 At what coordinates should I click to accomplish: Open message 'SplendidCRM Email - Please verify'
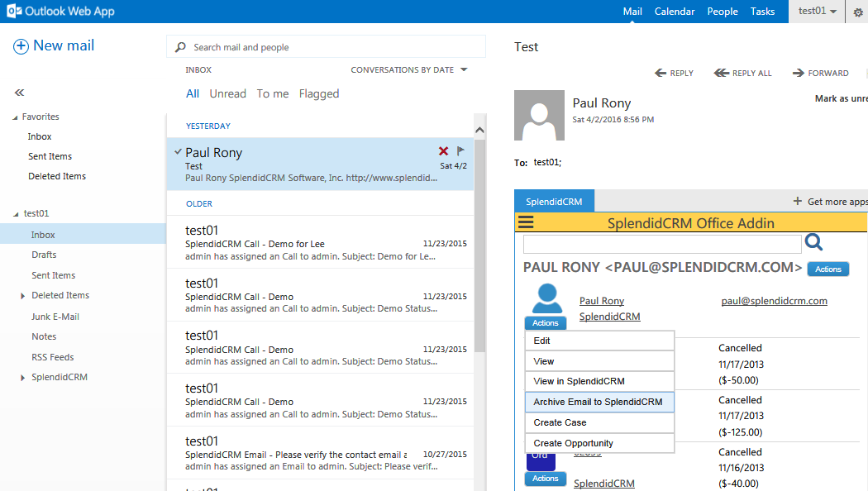point(320,453)
